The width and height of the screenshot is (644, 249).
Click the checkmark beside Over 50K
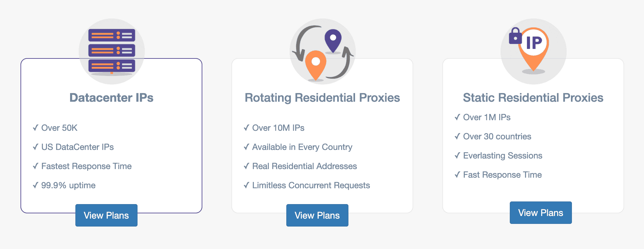(36, 128)
